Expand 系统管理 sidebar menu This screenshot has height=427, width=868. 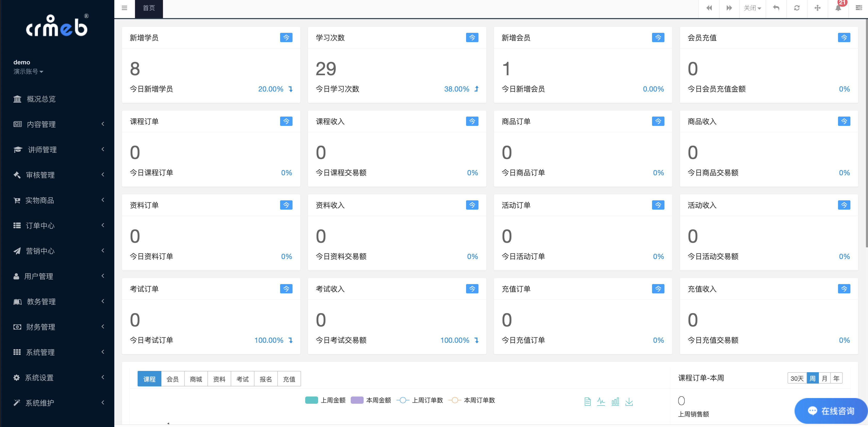[x=57, y=352]
